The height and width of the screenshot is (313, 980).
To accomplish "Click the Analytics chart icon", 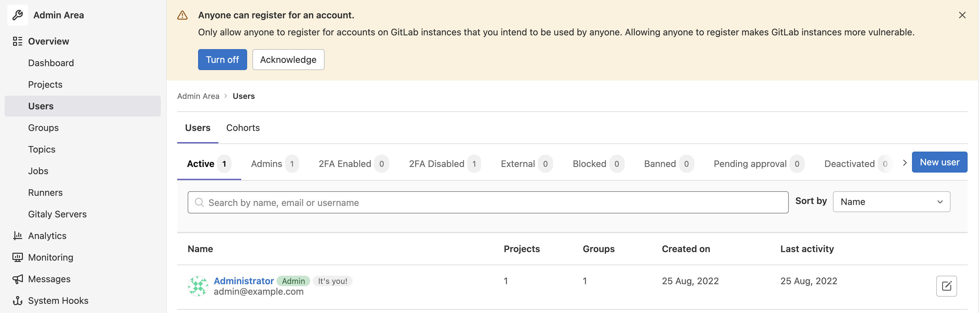I will [x=18, y=236].
